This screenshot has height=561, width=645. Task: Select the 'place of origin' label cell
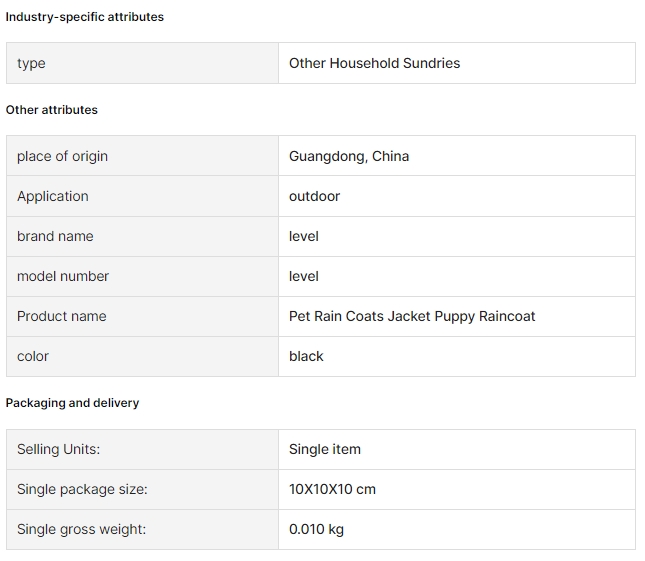pyautogui.click(x=142, y=156)
